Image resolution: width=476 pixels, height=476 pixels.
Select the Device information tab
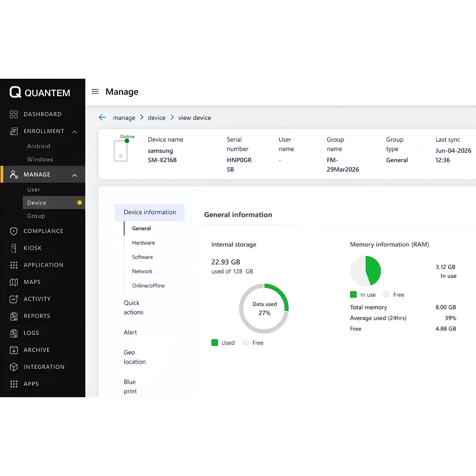point(150,212)
